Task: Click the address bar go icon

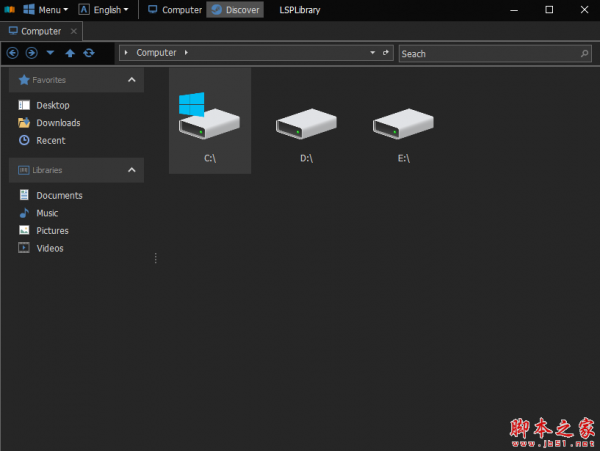Action: point(386,52)
